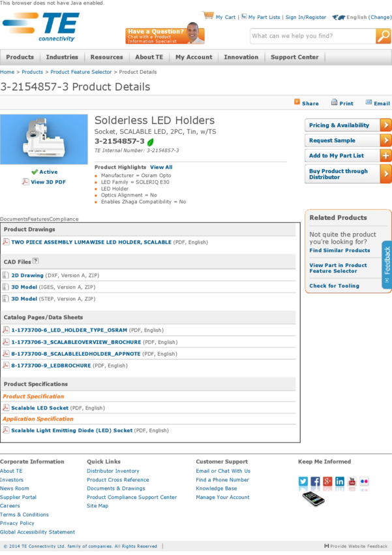The height and width of the screenshot is (555, 392).
Task: Click the plus icon on Add to My Part List
Action: (385, 155)
